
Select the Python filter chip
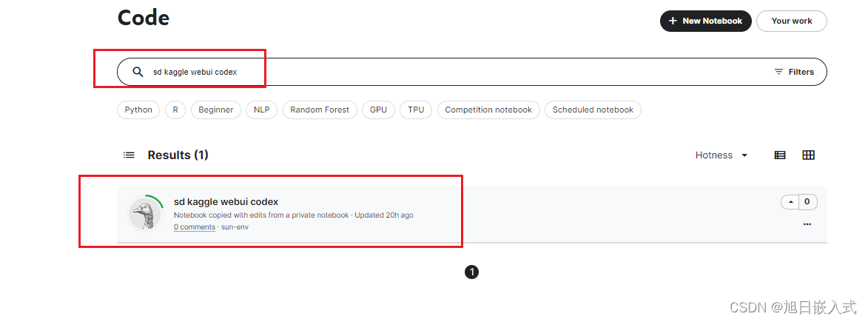138,110
